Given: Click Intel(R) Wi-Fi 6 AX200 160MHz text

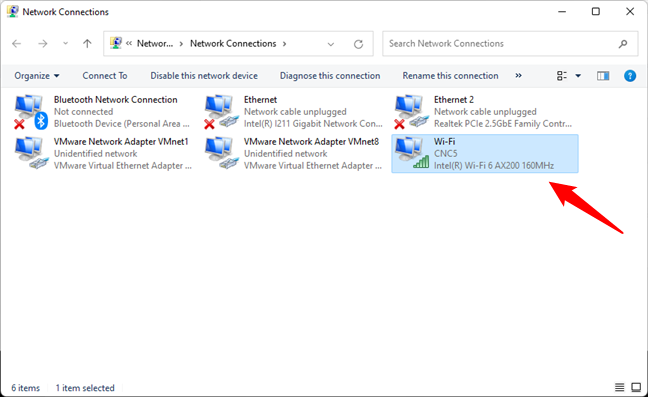Looking at the screenshot, I should coord(494,166).
